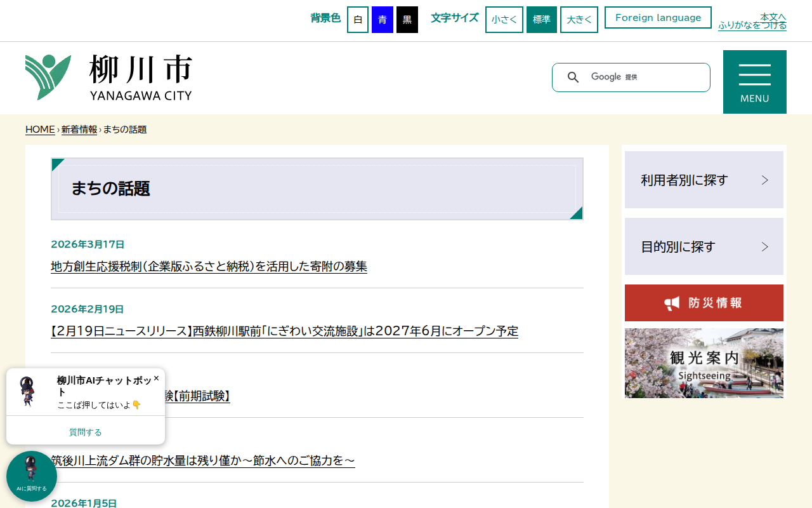This screenshot has width=812, height=508.
Task: Open the hamburger MENU panel
Action: point(754,81)
